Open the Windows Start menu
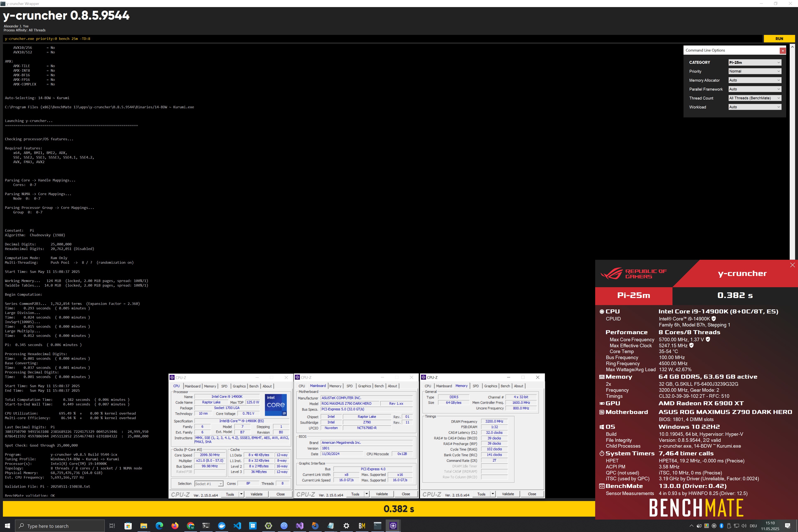This screenshot has width=798, height=532. pos(7,526)
